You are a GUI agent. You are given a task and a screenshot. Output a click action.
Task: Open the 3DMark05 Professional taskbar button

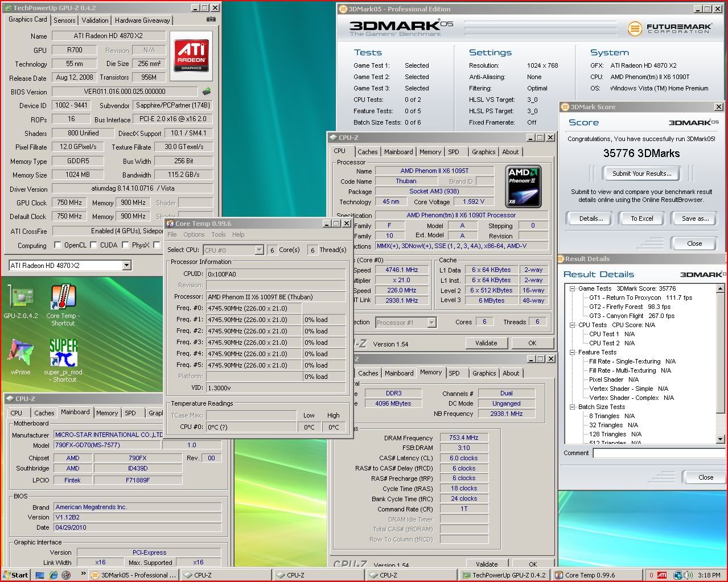[x=135, y=575]
